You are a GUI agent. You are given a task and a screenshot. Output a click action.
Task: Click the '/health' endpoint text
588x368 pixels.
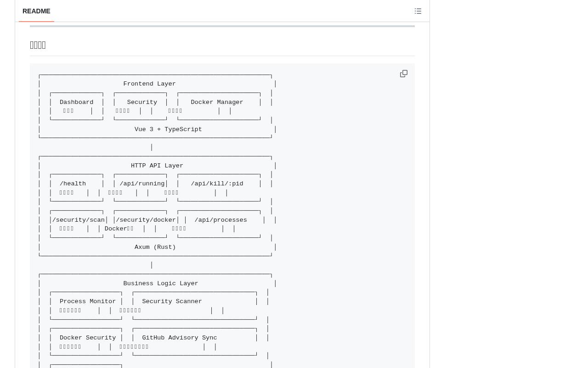pos(73,184)
